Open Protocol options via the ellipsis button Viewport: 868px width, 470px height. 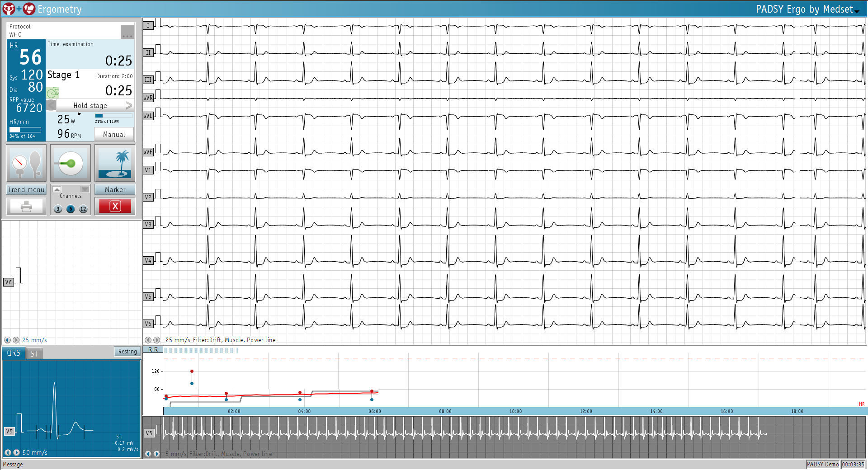point(127,32)
